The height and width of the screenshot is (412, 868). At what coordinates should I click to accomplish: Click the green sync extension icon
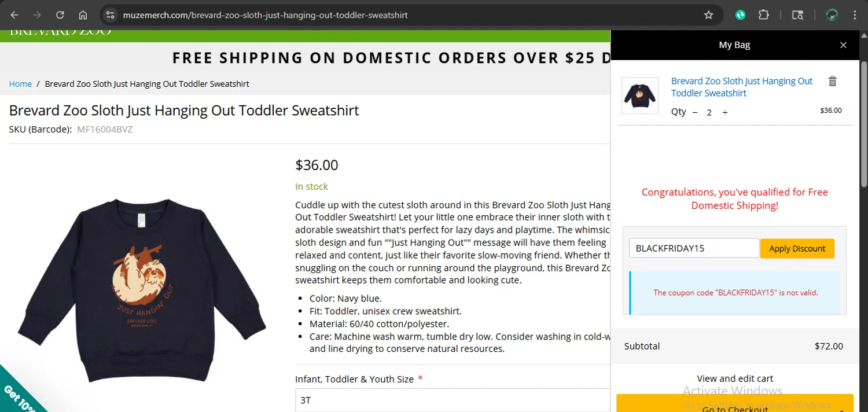[x=740, y=15]
